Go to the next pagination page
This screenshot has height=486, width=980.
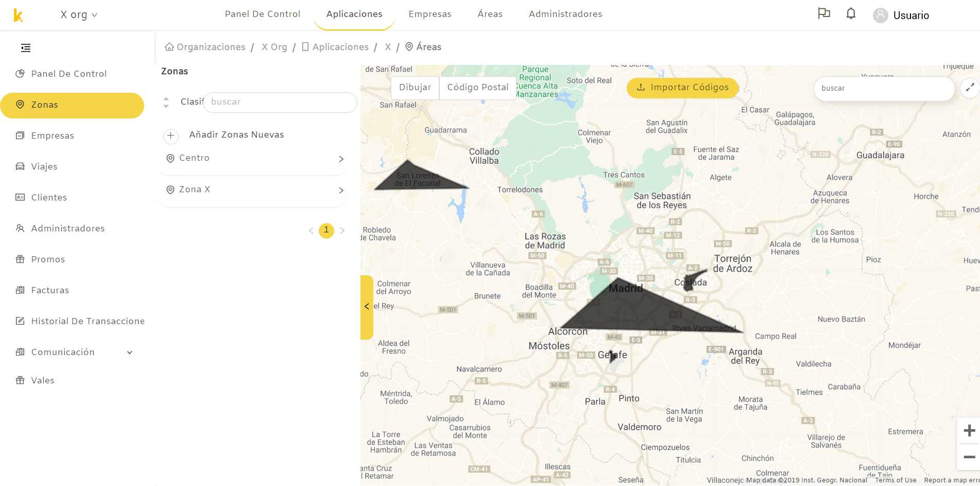pos(342,230)
